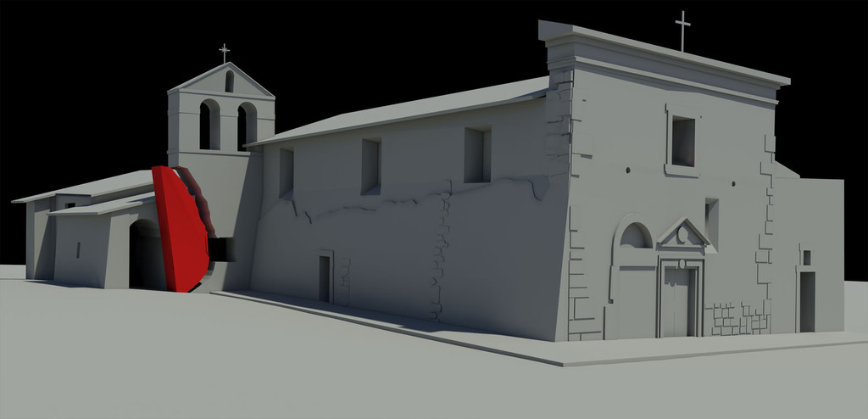Click the red highlighted buttress
Screen dimensions: 868x419
click(x=179, y=229)
